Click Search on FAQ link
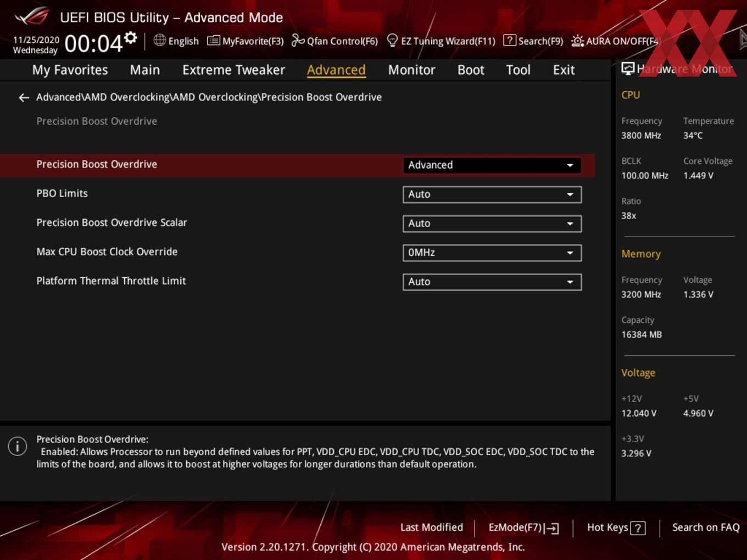Image resolution: width=747 pixels, height=560 pixels. coord(706,527)
